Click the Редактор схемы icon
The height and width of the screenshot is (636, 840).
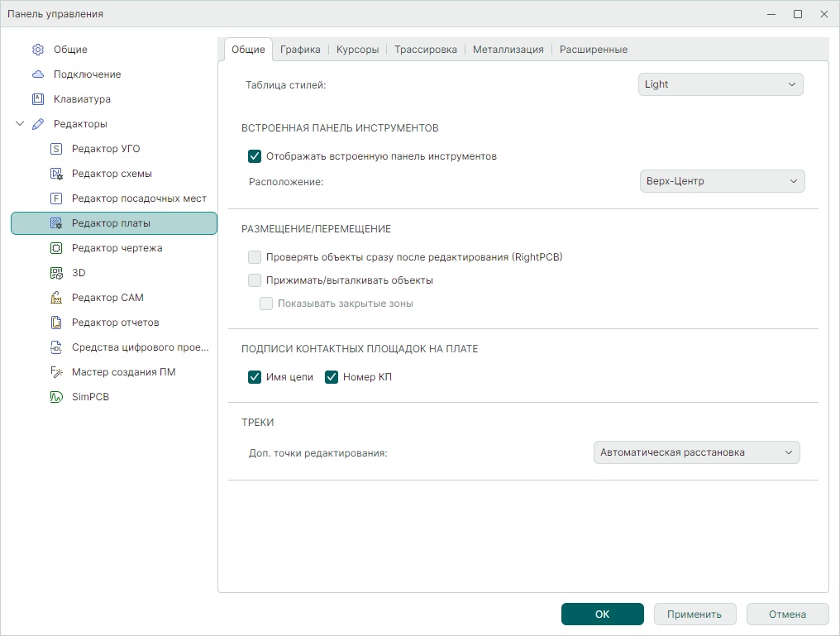pos(56,174)
